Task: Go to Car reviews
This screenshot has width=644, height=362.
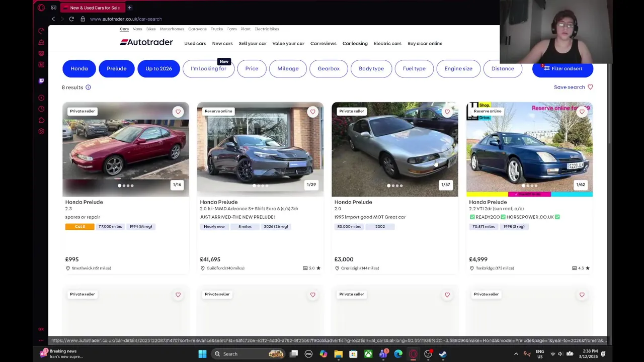Action: (x=324, y=43)
